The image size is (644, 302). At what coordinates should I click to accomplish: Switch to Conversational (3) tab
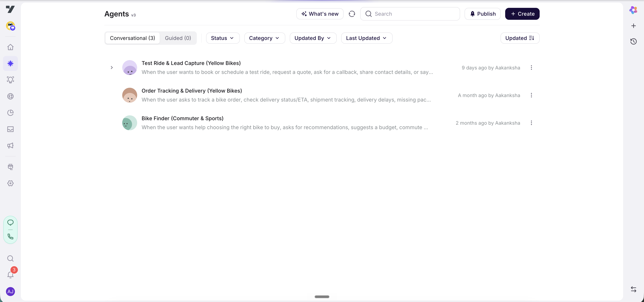(132, 38)
